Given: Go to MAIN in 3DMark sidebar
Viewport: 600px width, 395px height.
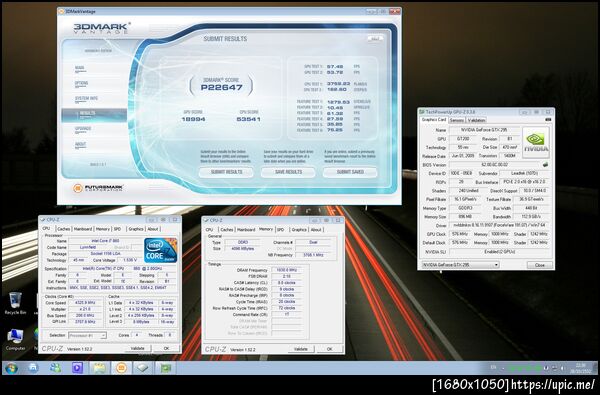Looking at the screenshot, I should [x=80, y=68].
